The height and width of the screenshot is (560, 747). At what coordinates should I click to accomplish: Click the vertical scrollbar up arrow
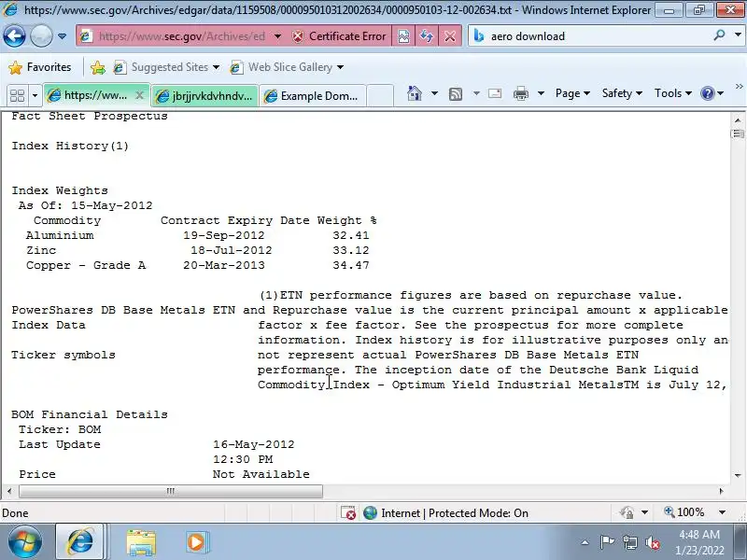point(738,119)
